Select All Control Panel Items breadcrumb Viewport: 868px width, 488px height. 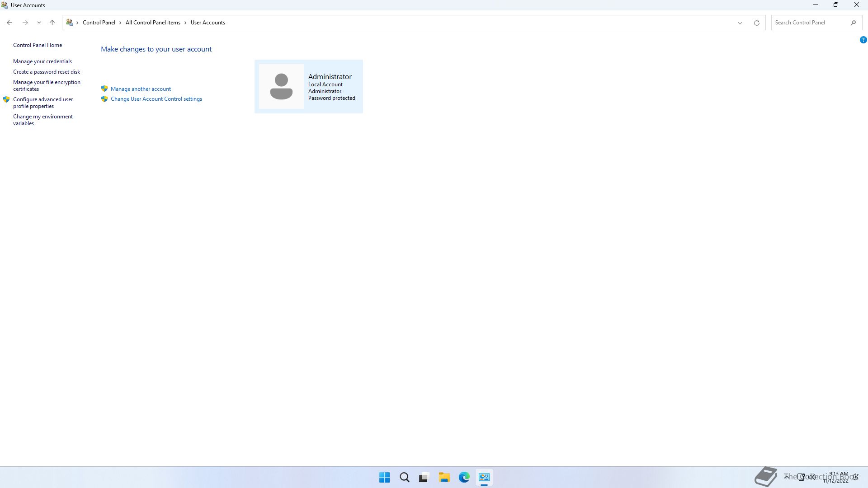[153, 23]
